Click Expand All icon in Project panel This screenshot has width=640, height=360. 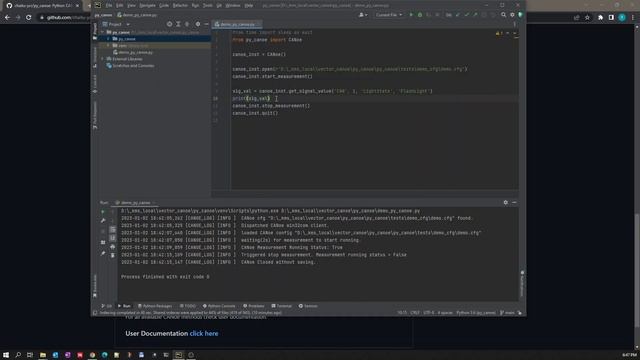[178, 24]
